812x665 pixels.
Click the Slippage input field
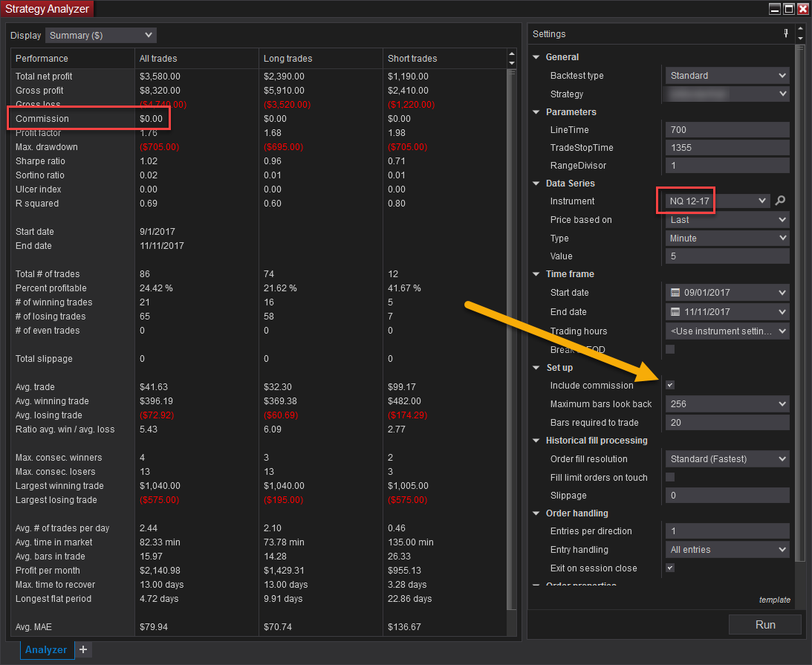727,495
